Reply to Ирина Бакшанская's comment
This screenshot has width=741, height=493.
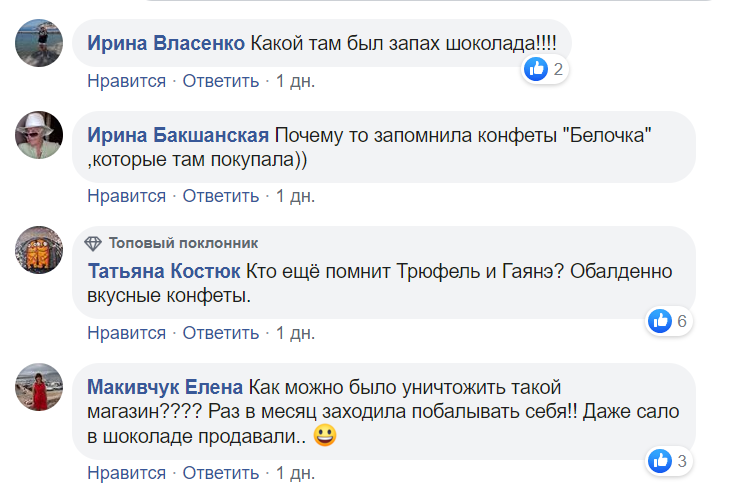tap(221, 195)
